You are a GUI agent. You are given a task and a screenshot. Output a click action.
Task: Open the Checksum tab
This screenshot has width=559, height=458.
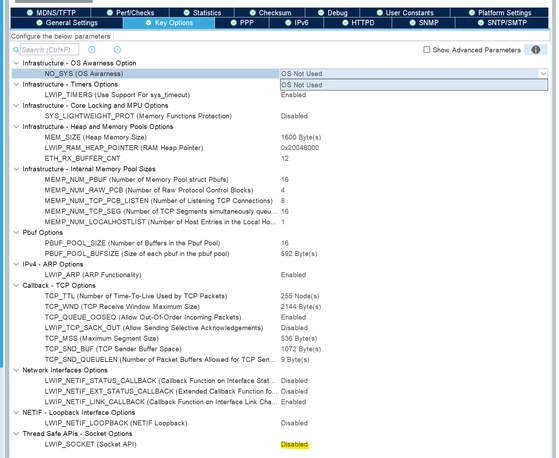tap(270, 13)
